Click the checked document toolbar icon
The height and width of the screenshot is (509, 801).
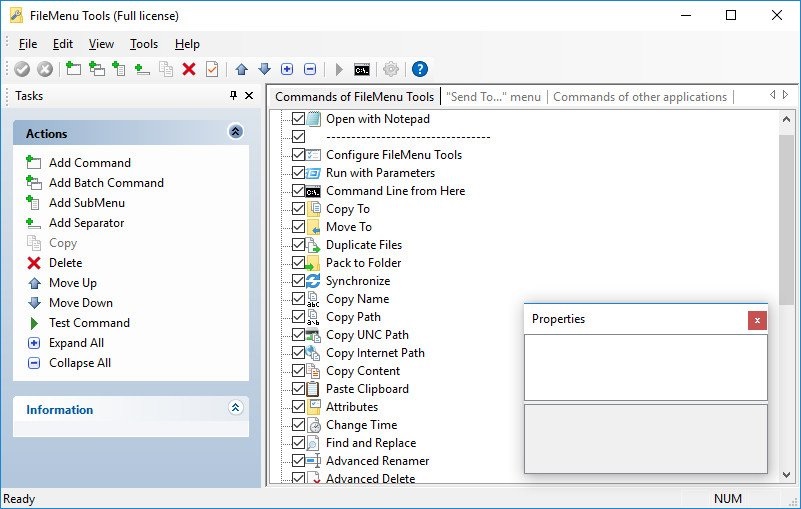(x=212, y=69)
